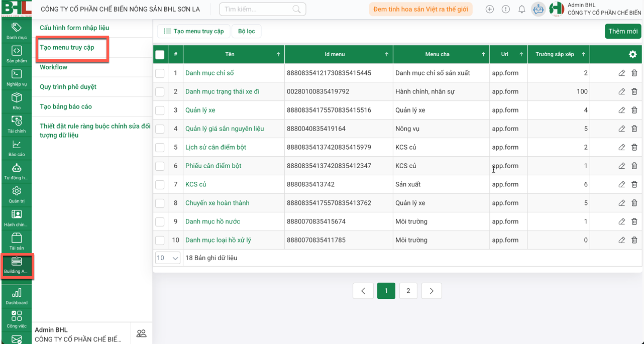
Task: Check the Quản lý giá sắn nguyên liệu checkbox
Action: (160, 129)
